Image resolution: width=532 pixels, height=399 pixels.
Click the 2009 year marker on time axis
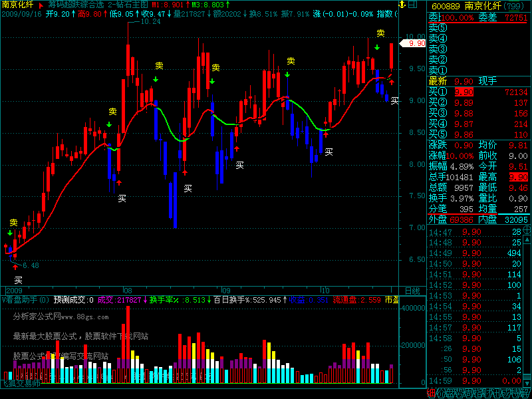click(x=14, y=291)
